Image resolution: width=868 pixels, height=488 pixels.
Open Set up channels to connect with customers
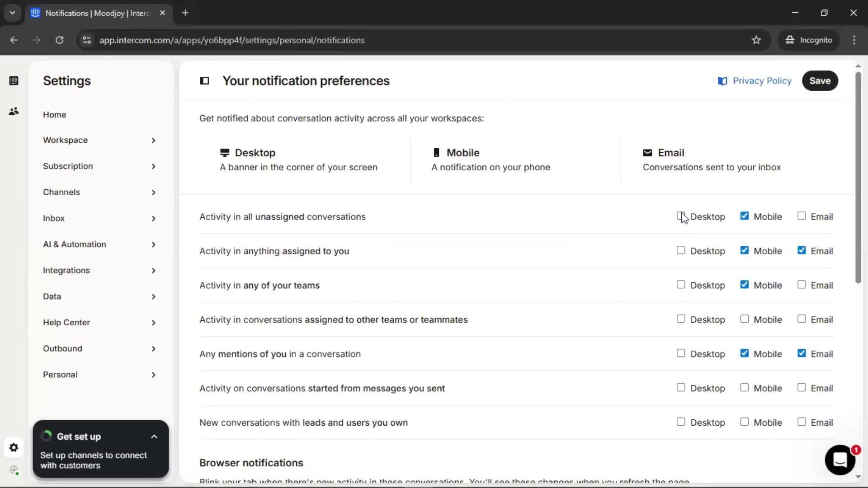(x=94, y=460)
